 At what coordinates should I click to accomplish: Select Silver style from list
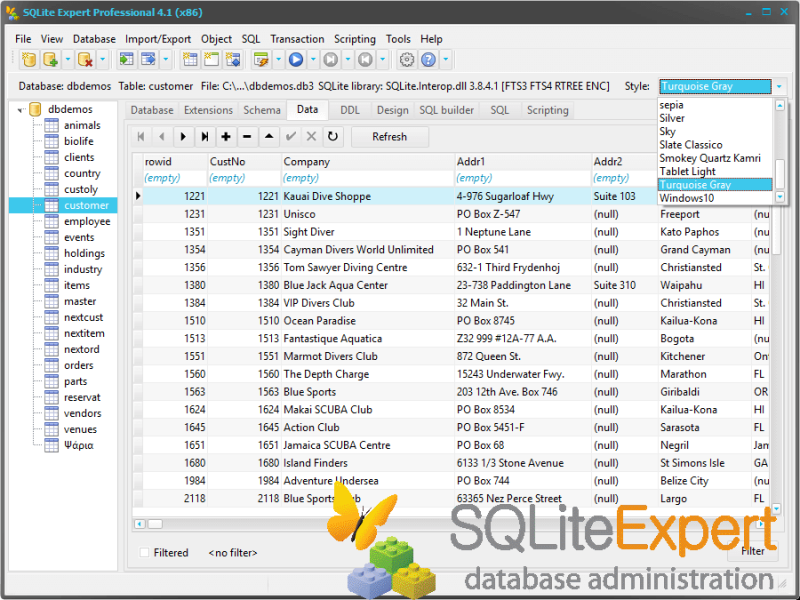(715, 118)
